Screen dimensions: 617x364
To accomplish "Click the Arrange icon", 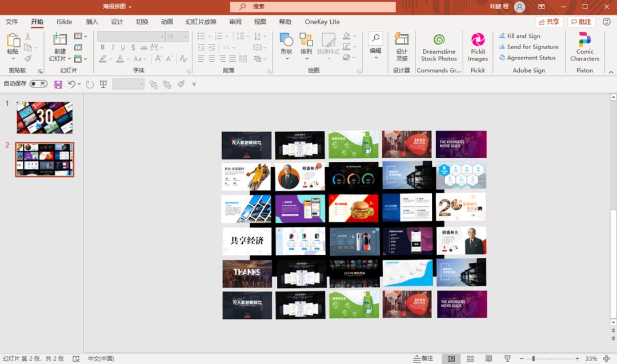I will tap(306, 40).
